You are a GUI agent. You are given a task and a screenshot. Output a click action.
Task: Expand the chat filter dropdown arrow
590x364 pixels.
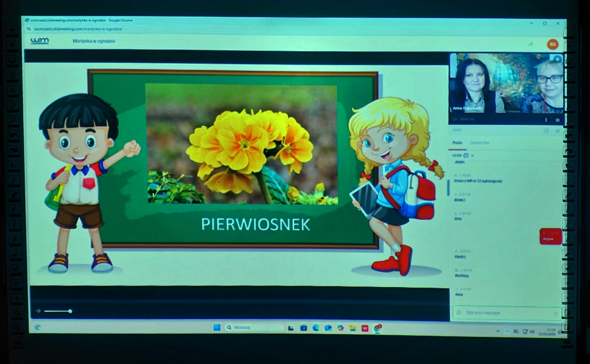tap(472, 155)
